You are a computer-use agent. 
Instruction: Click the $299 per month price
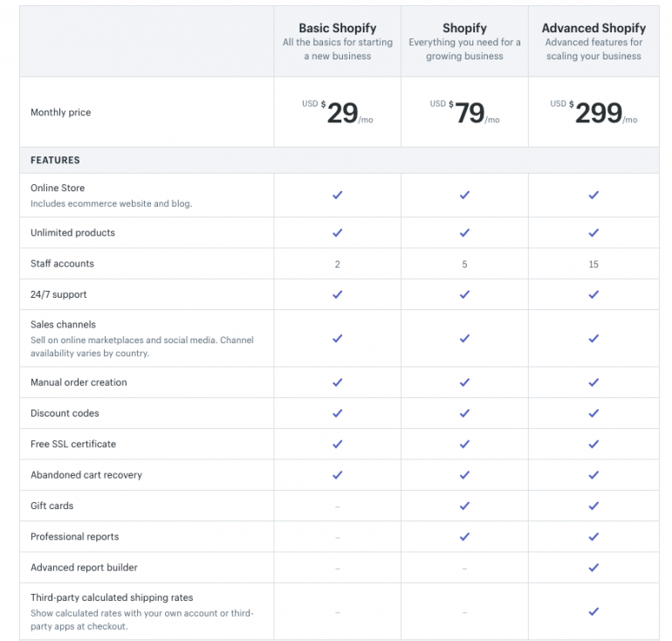[598, 113]
